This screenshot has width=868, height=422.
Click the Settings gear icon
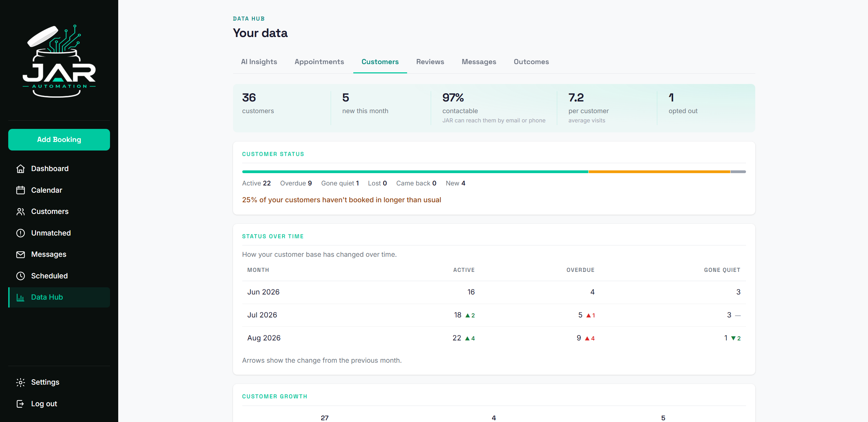coord(21,382)
